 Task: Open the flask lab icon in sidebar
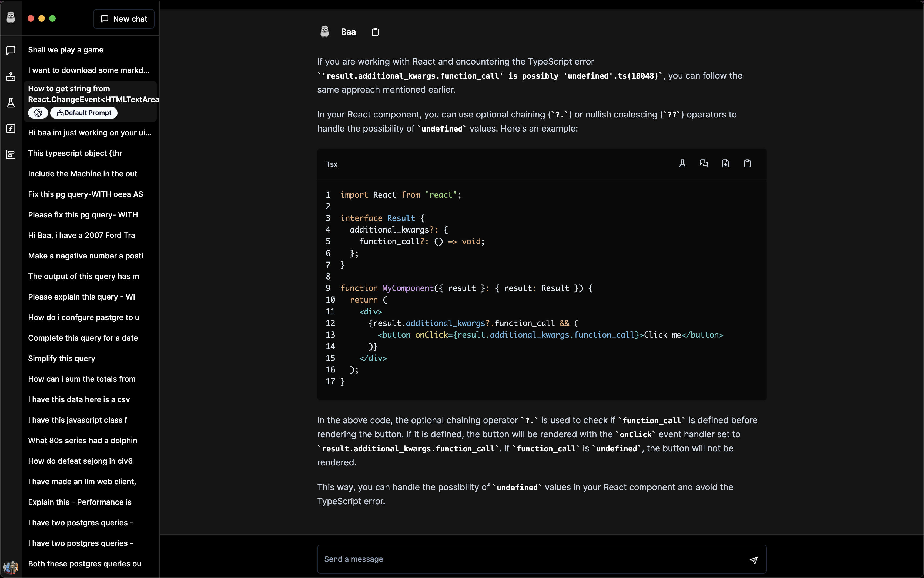click(11, 102)
